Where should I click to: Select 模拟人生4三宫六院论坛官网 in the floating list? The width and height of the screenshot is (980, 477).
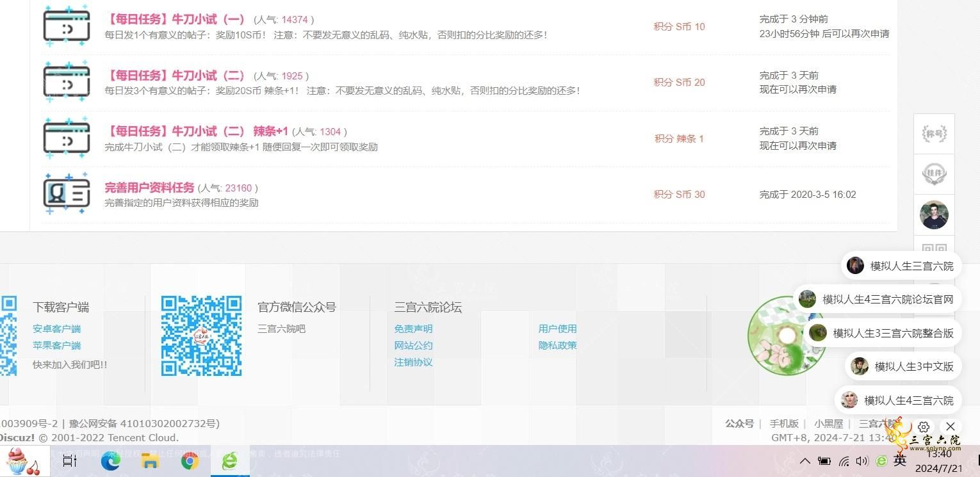[877, 299]
